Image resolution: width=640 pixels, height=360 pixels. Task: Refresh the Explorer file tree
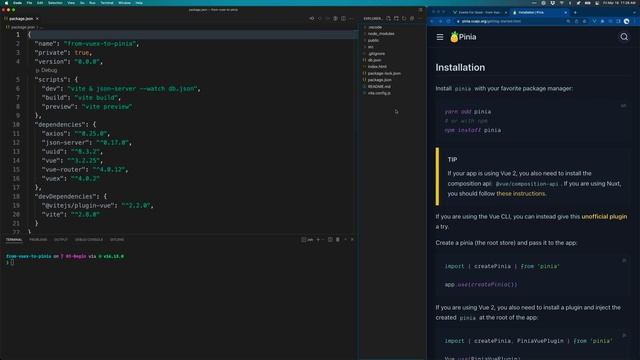tap(404, 18)
